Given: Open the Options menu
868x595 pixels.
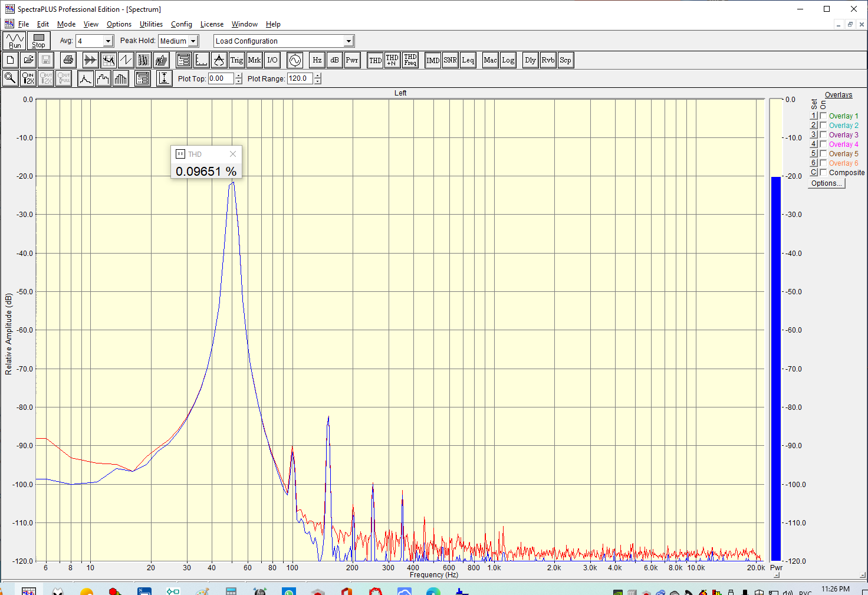Looking at the screenshot, I should (119, 24).
